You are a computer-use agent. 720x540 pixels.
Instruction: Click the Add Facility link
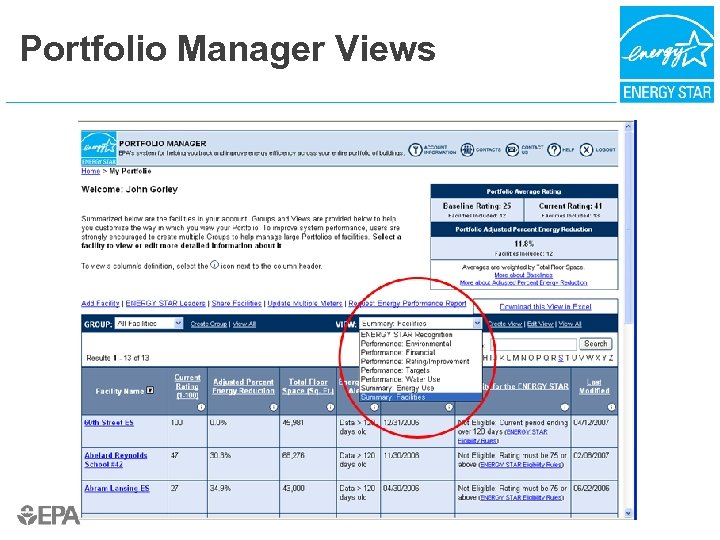pyautogui.click(x=100, y=304)
